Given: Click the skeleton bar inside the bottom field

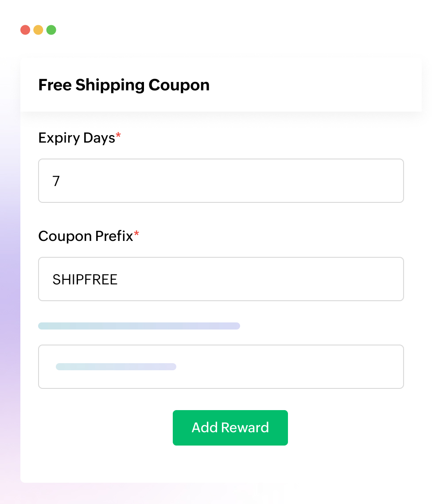Looking at the screenshot, I should pos(116,367).
